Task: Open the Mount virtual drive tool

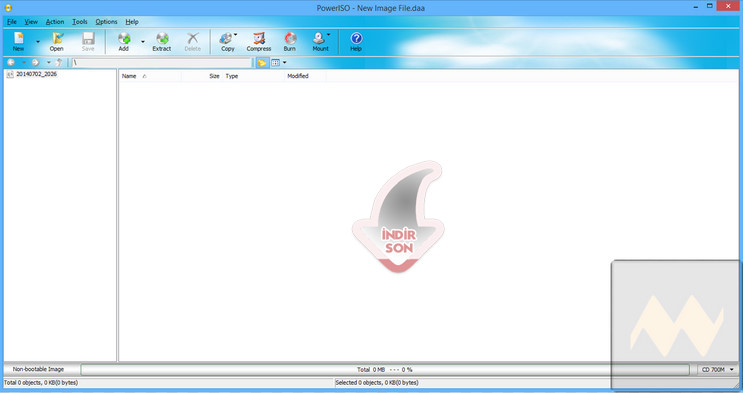Action: tap(320, 42)
